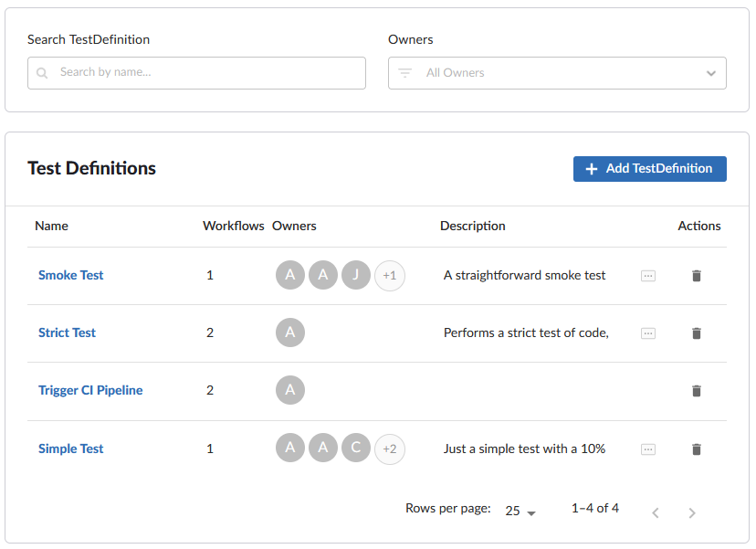Click trash icon for Strict Test
756x549 pixels.
[x=697, y=333]
